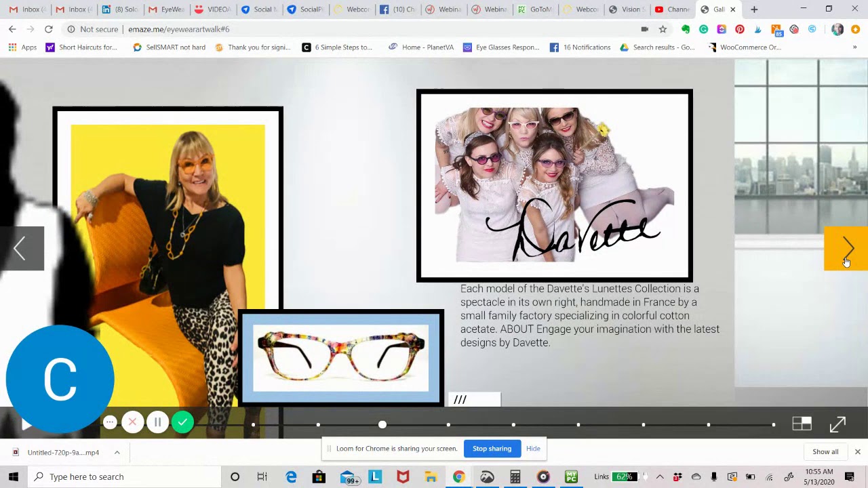The image size is (868, 488).
Task: Click the Davette group photo
Action: 555,185
